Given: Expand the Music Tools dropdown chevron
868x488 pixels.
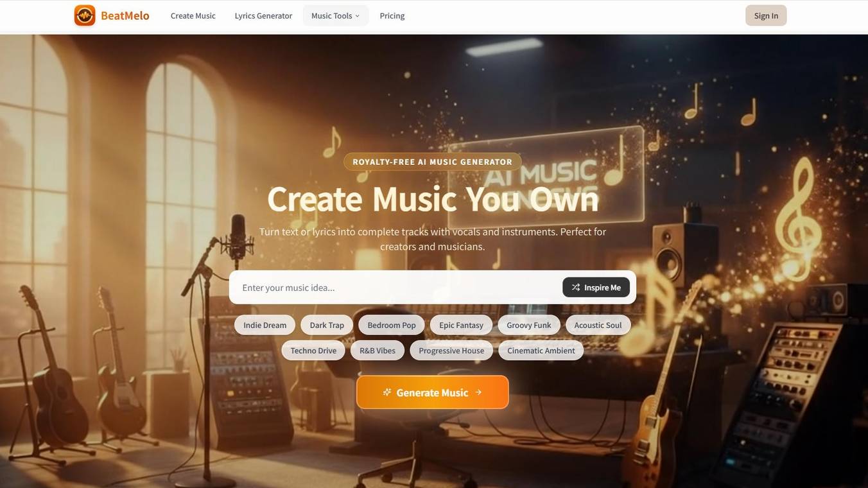Looking at the screenshot, I should [x=358, y=16].
